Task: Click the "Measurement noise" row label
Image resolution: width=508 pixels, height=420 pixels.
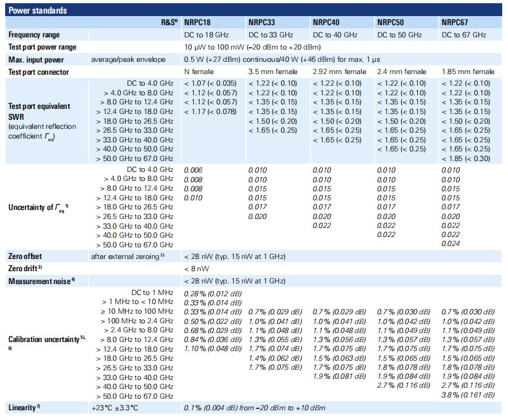Action: (41, 281)
